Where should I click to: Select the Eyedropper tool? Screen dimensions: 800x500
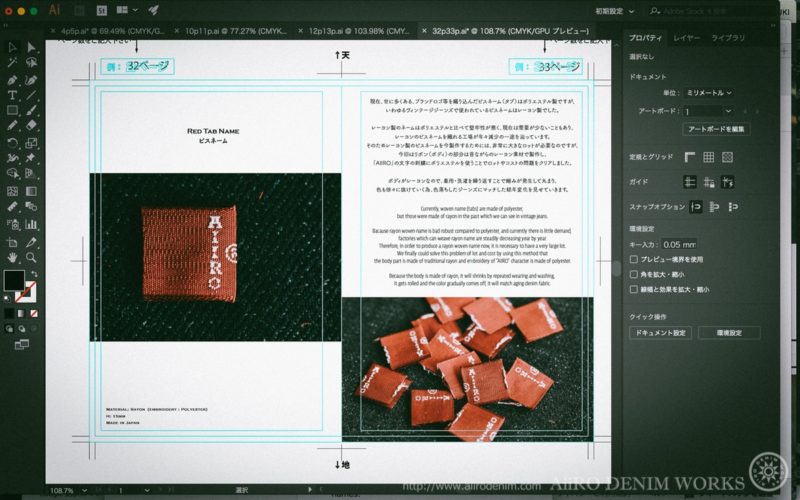point(12,207)
